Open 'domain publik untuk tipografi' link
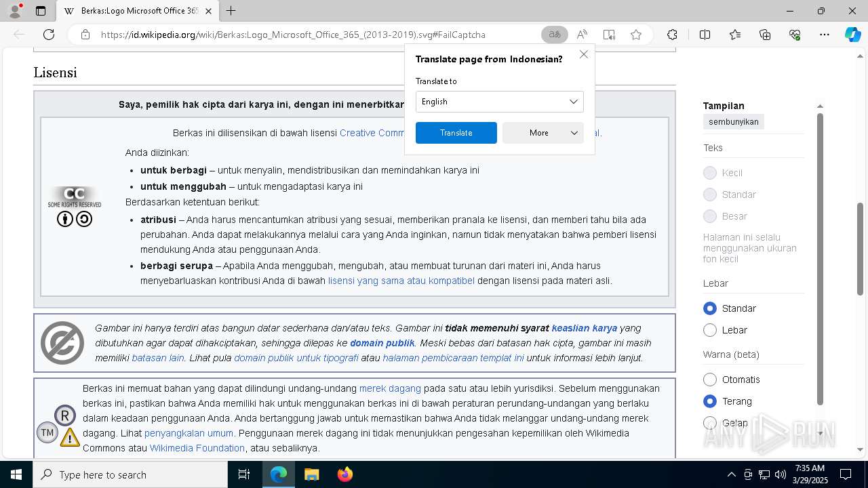The width and height of the screenshot is (868, 488). click(x=296, y=358)
